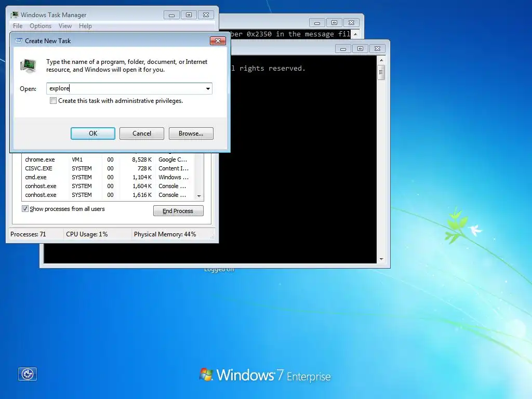Select the chrome.exe process row
The width and height of the screenshot is (532, 399).
point(109,159)
